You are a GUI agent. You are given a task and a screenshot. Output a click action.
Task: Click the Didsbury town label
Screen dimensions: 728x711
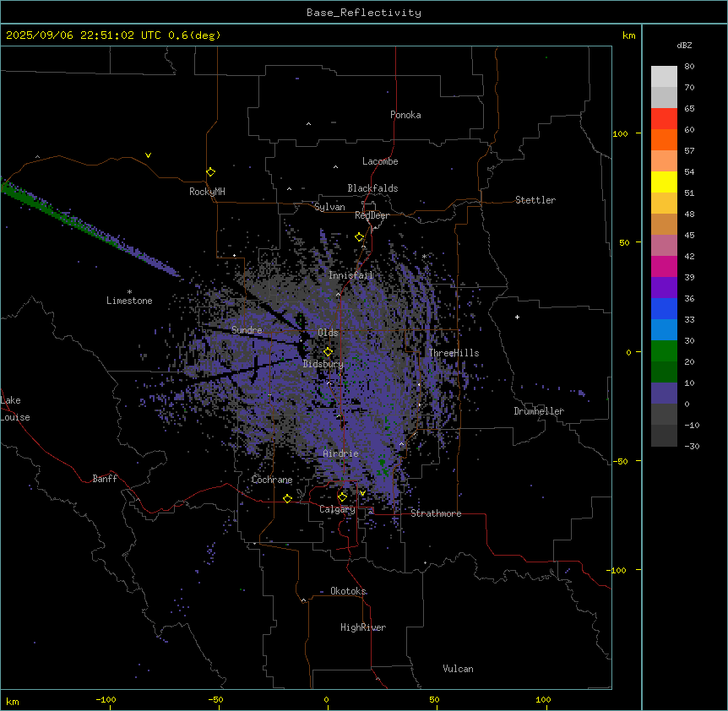click(323, 364)
